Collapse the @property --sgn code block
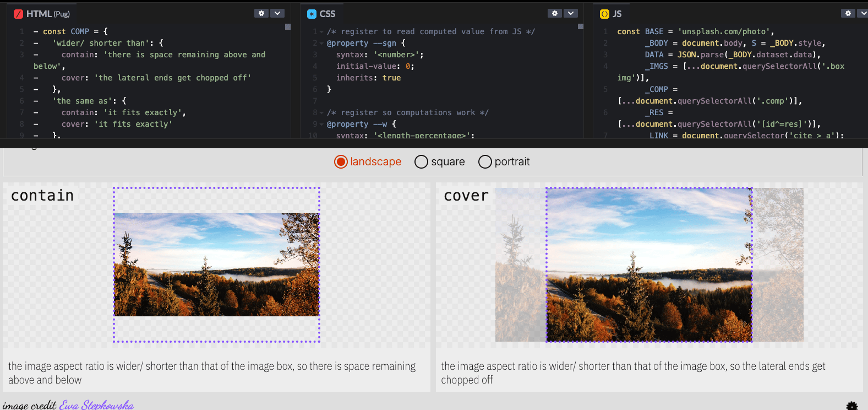The height and width of the screenshot is (410, 868). pyautogui.click(x=321, y=44)
